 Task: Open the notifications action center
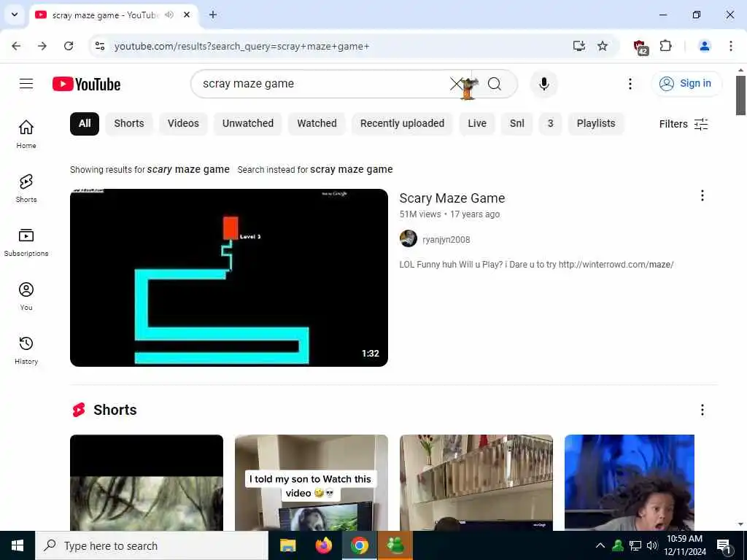724,545
